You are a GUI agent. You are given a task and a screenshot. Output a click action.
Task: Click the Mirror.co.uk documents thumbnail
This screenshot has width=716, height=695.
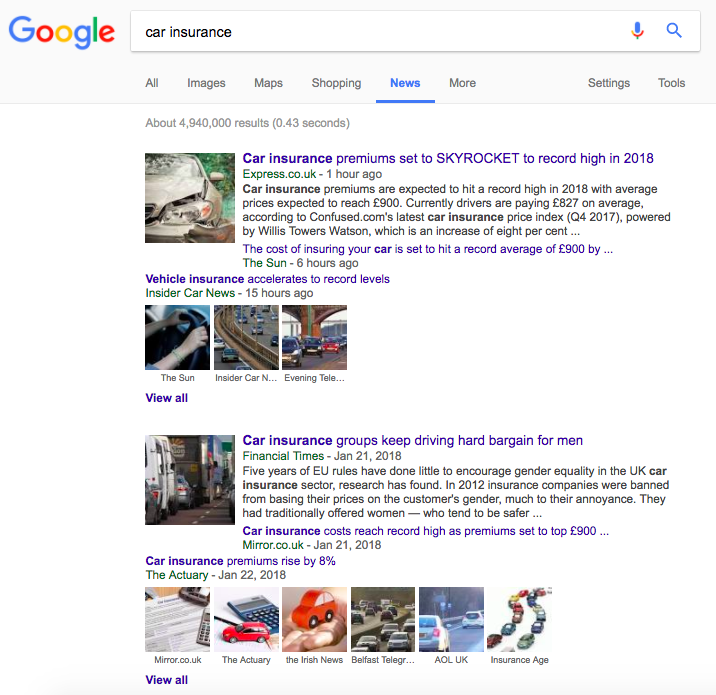click(x=178, y=620)
